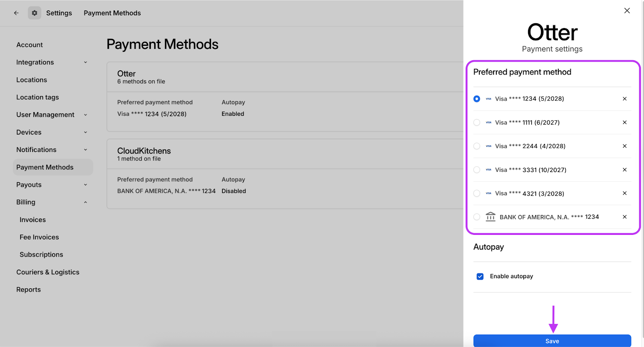
Task: Expand the Devices chevron
Action: 85,132
